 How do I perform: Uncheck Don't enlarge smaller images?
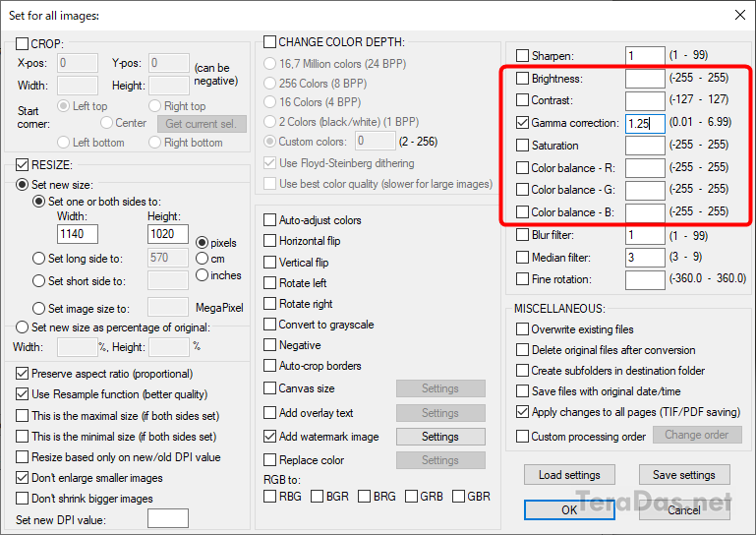click(23, 478)
